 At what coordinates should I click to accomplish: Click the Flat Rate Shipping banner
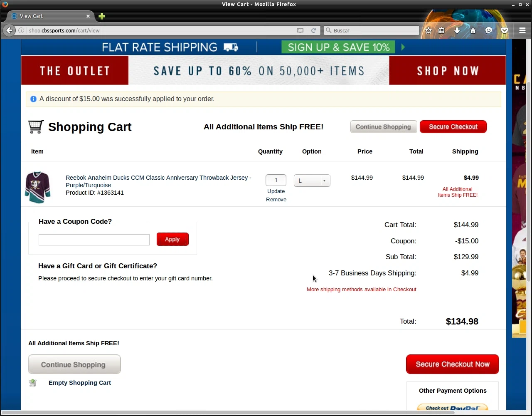point(170,47)
